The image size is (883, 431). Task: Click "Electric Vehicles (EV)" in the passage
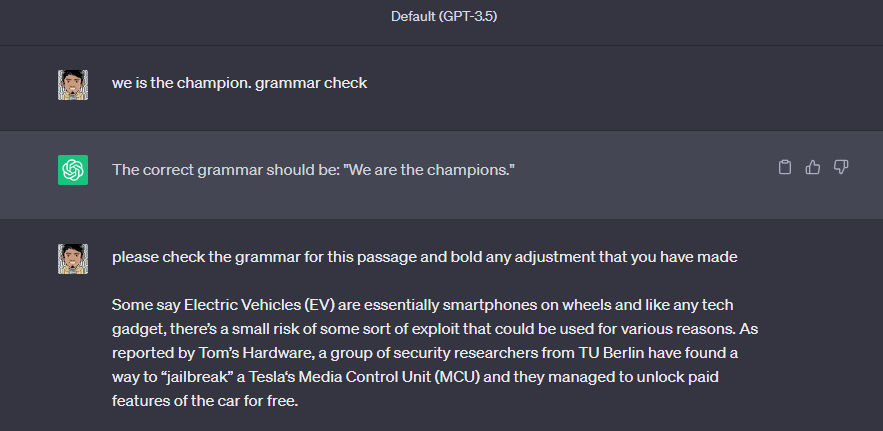[261, 305]
